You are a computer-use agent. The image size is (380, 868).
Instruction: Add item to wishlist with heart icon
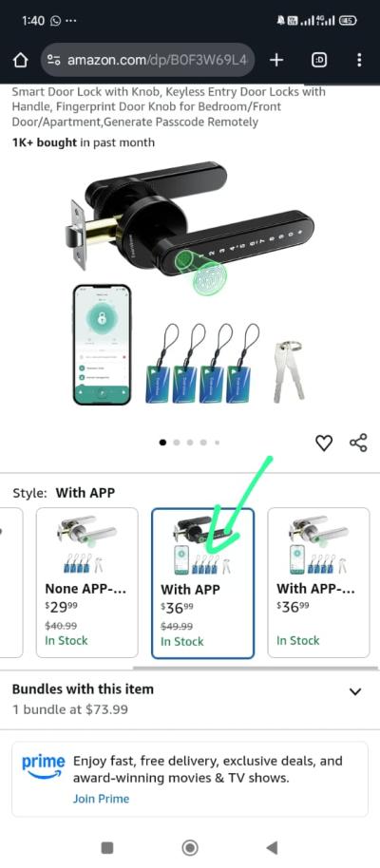click(324, 443)
